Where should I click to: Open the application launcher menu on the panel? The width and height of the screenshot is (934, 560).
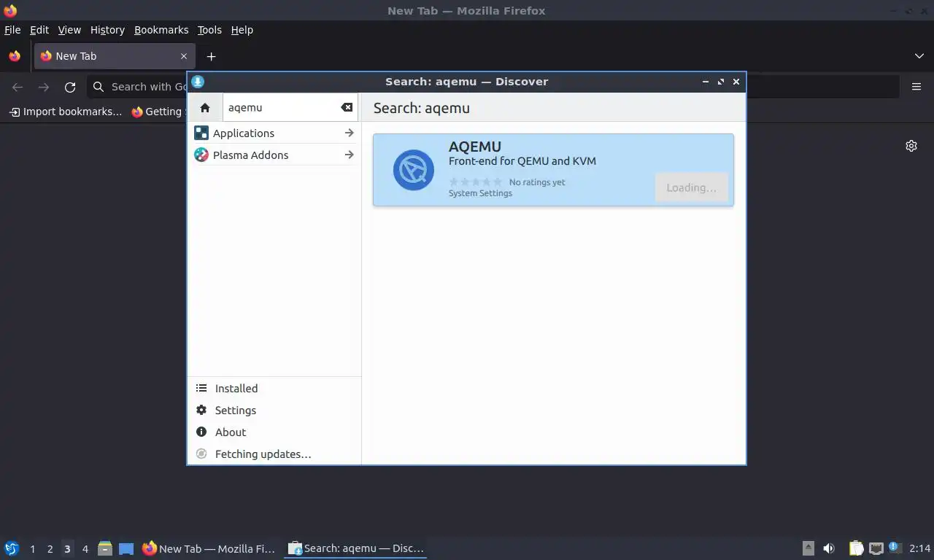tap(11, 548)
